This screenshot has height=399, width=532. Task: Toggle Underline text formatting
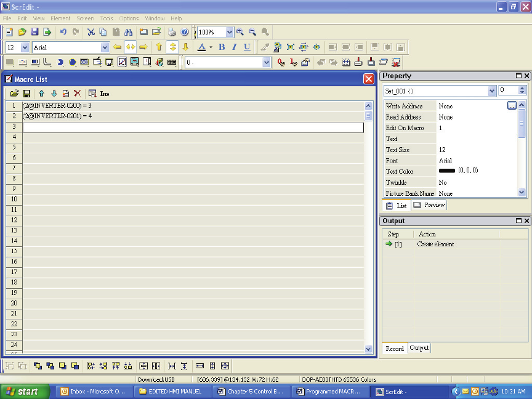[x=247, y=47]
